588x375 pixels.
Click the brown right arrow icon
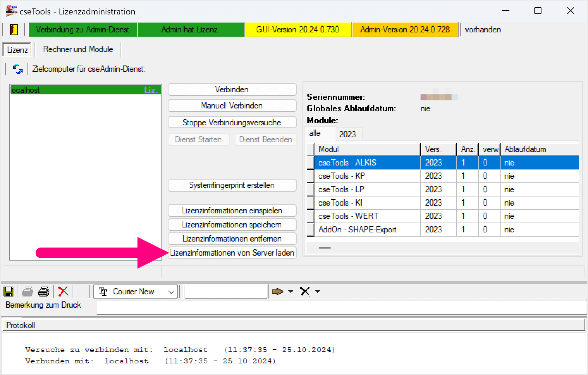pyautogui.click(x=277, y=292)
